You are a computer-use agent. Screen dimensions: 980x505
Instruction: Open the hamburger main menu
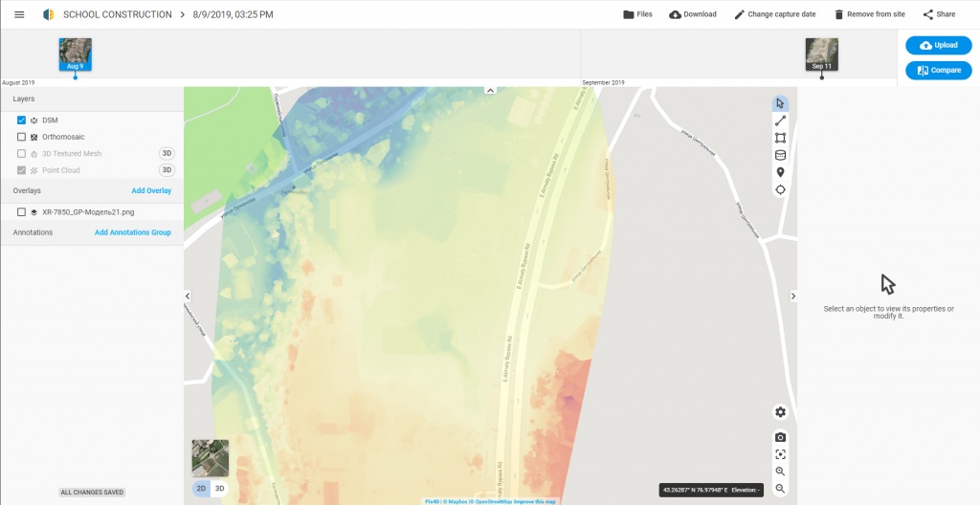pyautogui.click(x=19, y=14)
